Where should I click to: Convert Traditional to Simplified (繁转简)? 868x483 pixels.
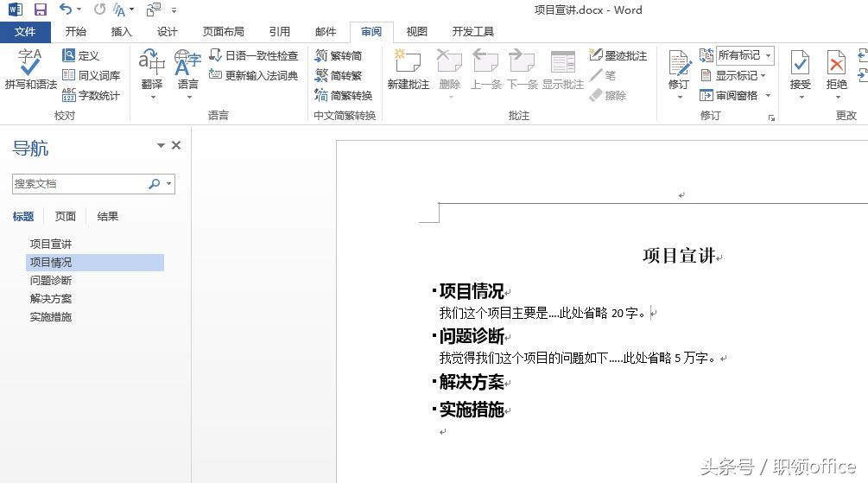pyautogui.click(x=339, y=55)
